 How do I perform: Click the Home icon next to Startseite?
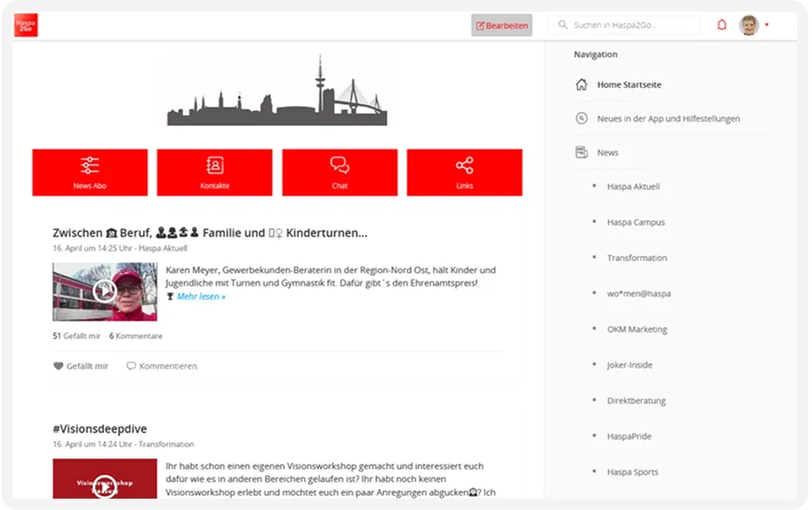581,84
